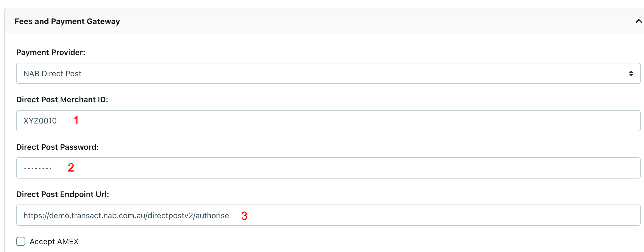Click the Accept AMEX label text

tap(54, 241)
